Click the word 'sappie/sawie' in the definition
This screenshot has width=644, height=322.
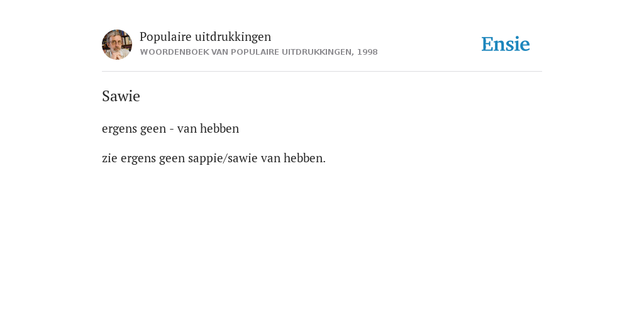coord(223,158)
